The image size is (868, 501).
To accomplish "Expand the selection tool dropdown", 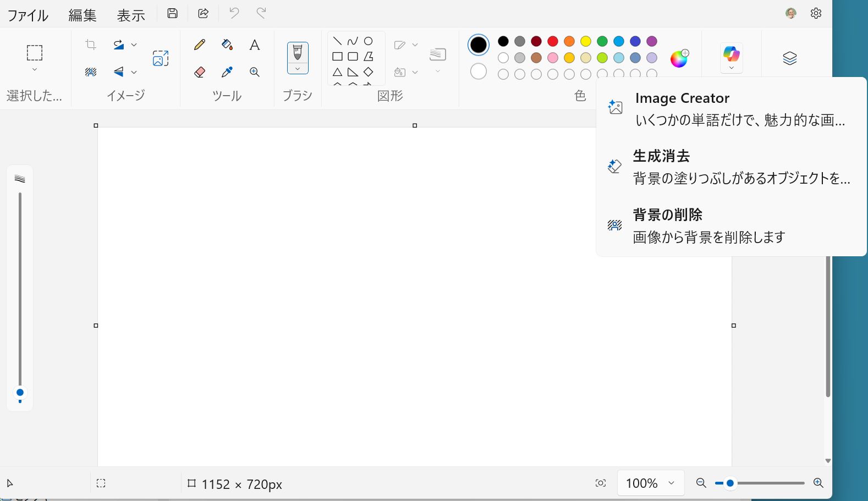I will 35,70.
